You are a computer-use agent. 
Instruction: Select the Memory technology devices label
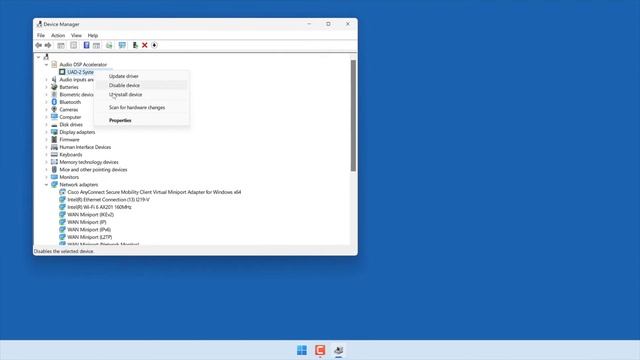(x=89, y=162)
